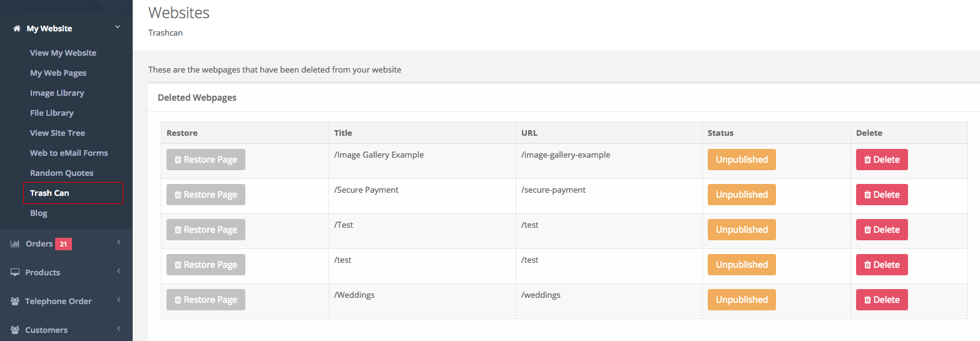980x341 pixels.
Task: Click trash icon on Image Gallery Example Restore button
Action: pos(178,160)
